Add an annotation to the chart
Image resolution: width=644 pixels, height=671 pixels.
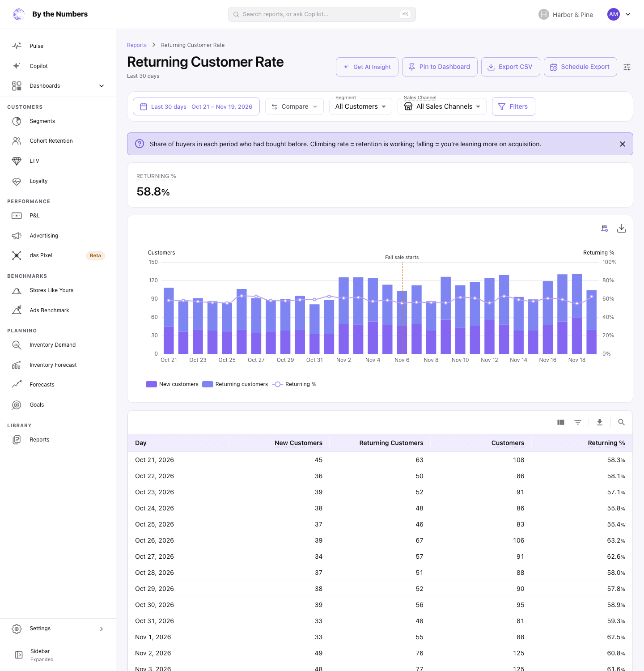coord(605,229)
